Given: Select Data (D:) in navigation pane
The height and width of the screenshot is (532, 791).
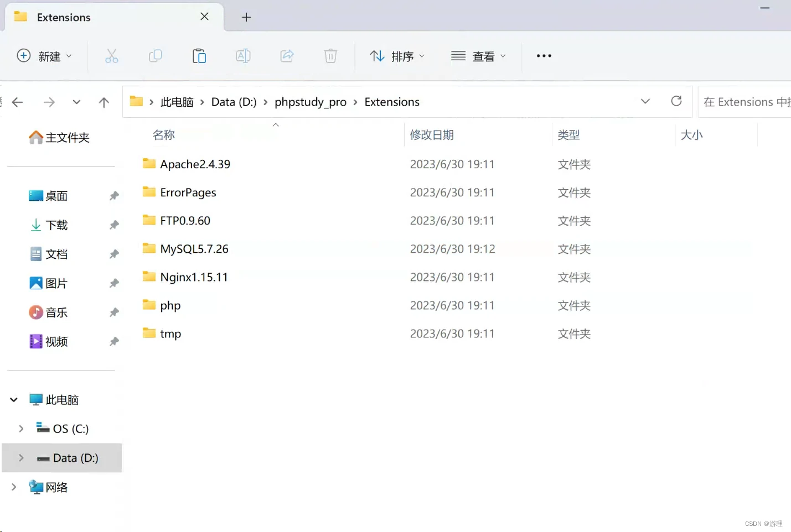Looking at the screenshot, I should click(62, 458).
